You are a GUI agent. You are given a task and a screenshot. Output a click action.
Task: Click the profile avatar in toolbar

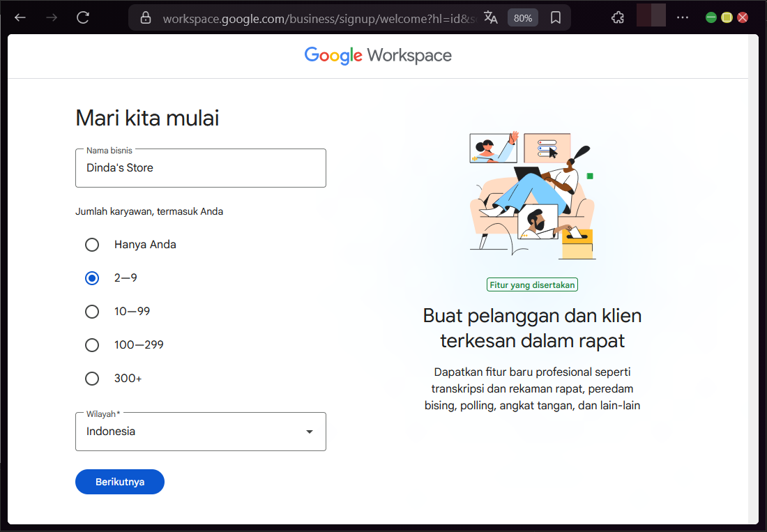point(651,15)
